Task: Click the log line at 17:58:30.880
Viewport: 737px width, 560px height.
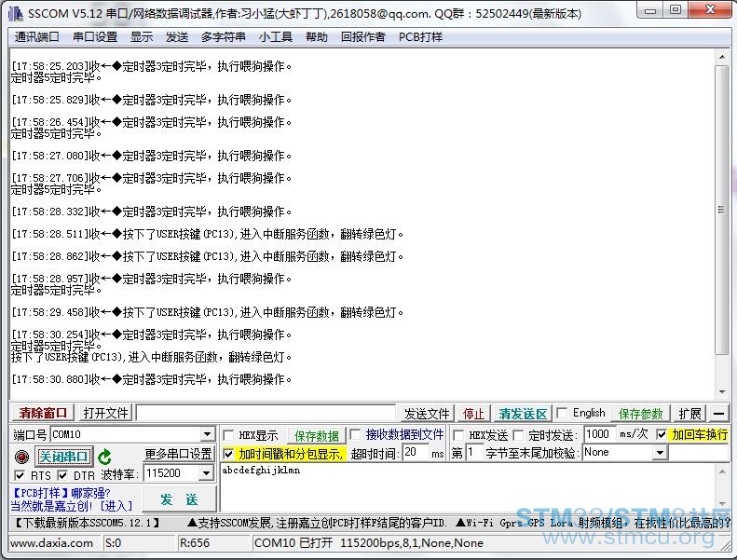Action: pyautogui.click(x=151, y=379)
